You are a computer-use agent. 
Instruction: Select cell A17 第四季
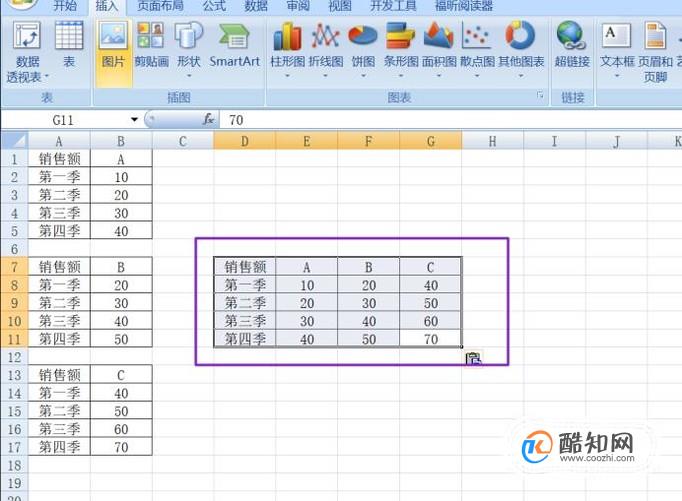59,447
